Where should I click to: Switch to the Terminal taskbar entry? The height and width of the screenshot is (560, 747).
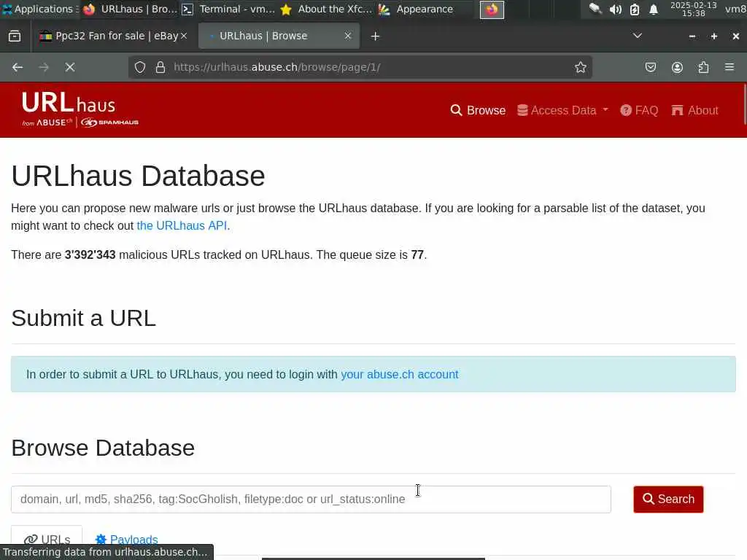pos(228,9)
